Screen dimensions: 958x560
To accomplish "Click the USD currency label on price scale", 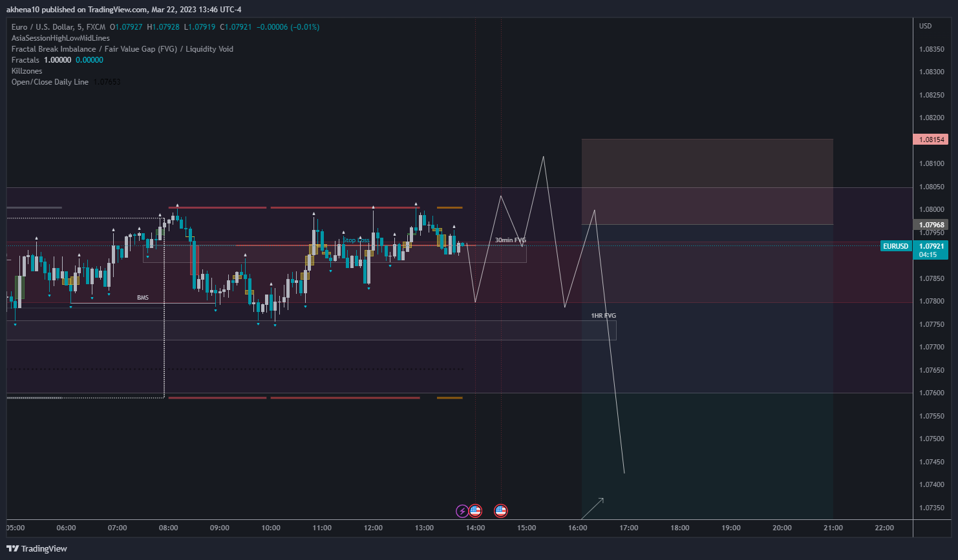I will click(926, 26).
